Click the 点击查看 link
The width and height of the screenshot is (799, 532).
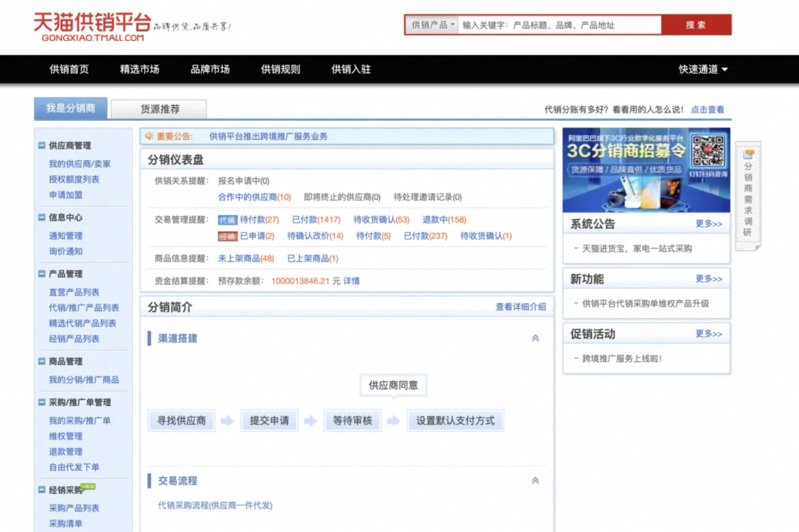(x=707, y=110)
